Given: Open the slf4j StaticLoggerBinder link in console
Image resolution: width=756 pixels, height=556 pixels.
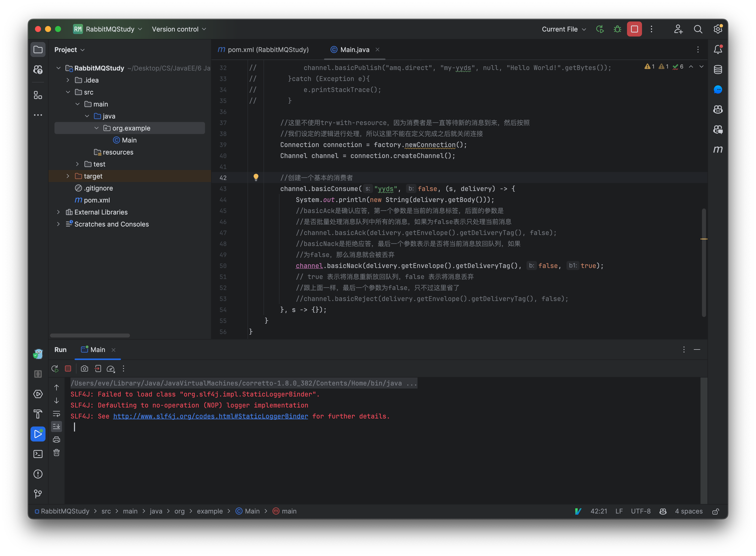Looking at the screenshot, I should (x=210, y=416).
